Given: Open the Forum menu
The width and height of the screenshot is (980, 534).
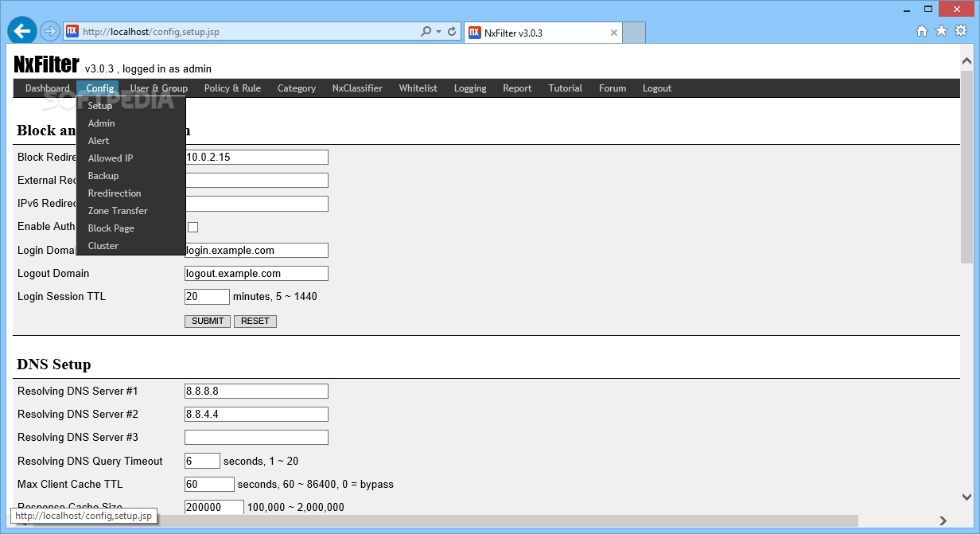Looking at the screenshot, I should [612, 88].
